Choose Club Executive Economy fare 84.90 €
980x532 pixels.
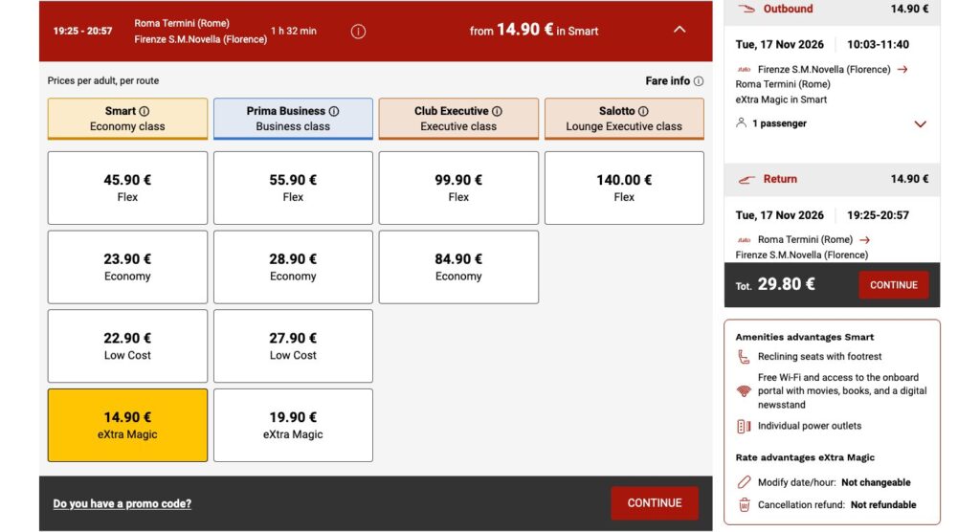tap(458, 267)
